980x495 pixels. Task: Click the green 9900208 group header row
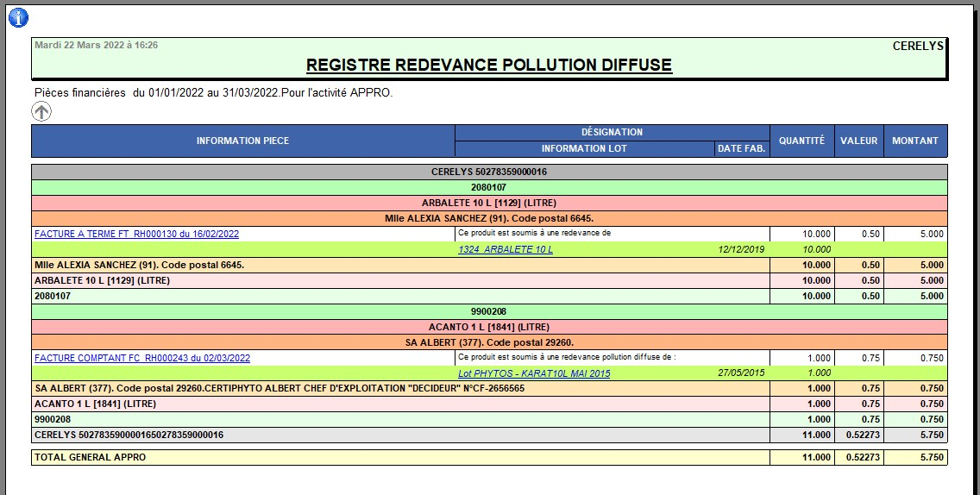pos(488,311)
